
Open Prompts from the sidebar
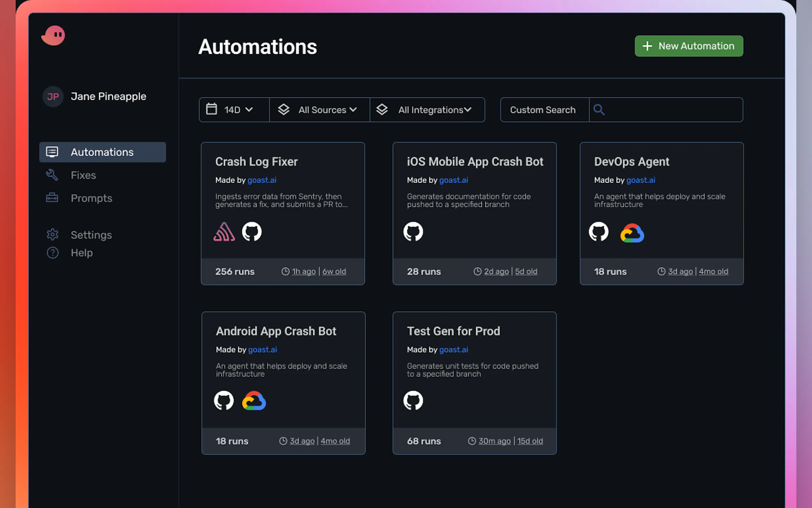click(x=91, y=198)
